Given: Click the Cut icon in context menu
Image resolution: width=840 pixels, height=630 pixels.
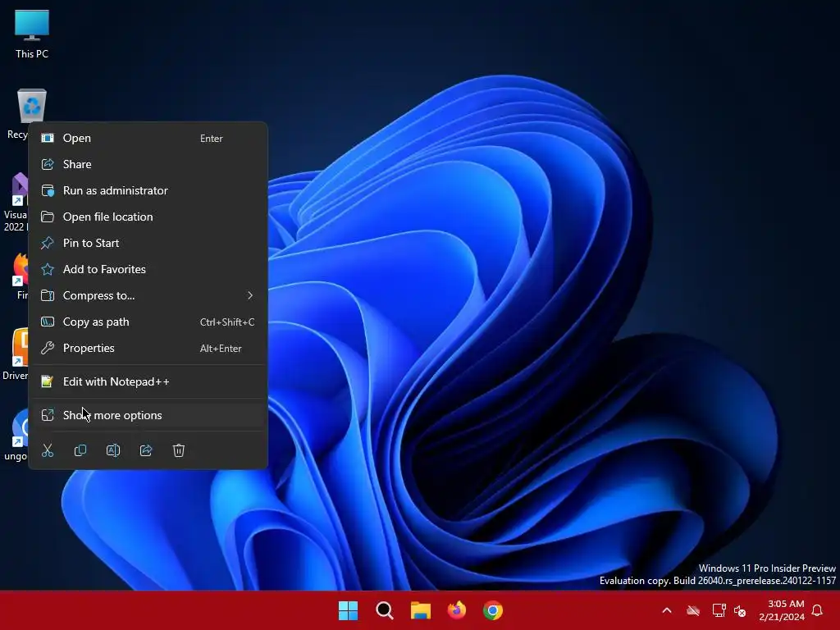Looking at the screenshot, I should (48, 450).
